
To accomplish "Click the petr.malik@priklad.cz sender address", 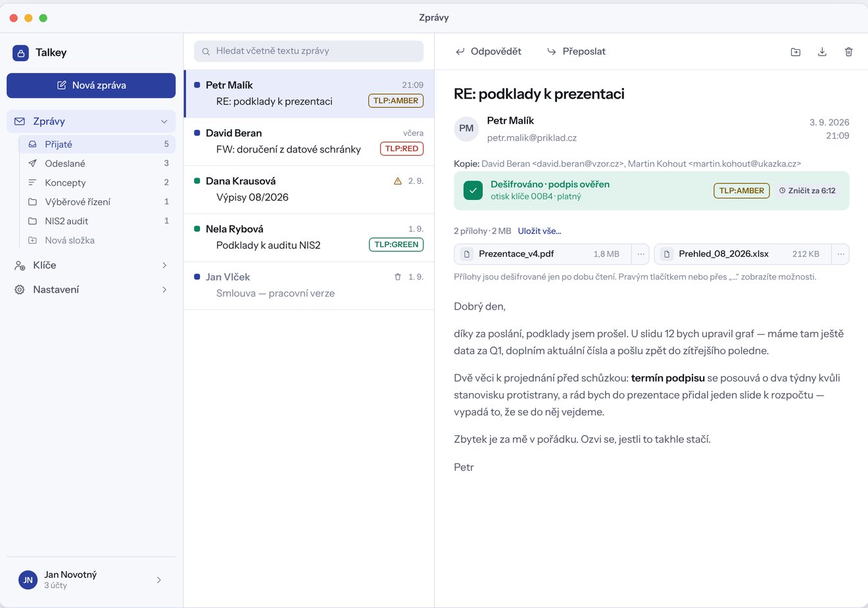I will 532,138.
